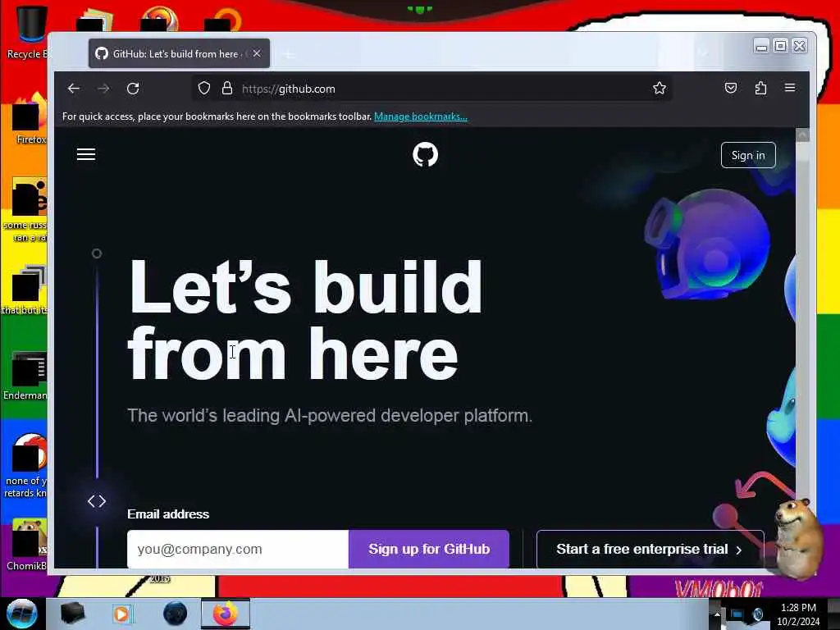View site security via the padlock icon

(x=227, y=89)
